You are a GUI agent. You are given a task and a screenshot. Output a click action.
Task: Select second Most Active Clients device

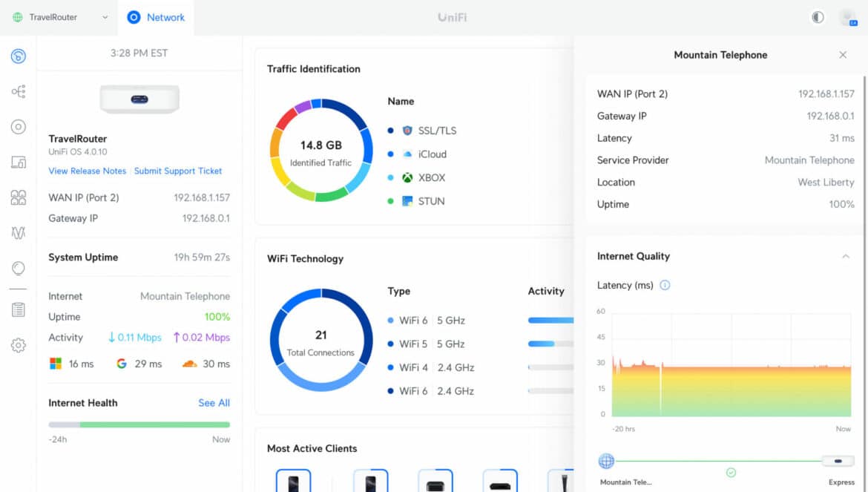pos(370,480)
